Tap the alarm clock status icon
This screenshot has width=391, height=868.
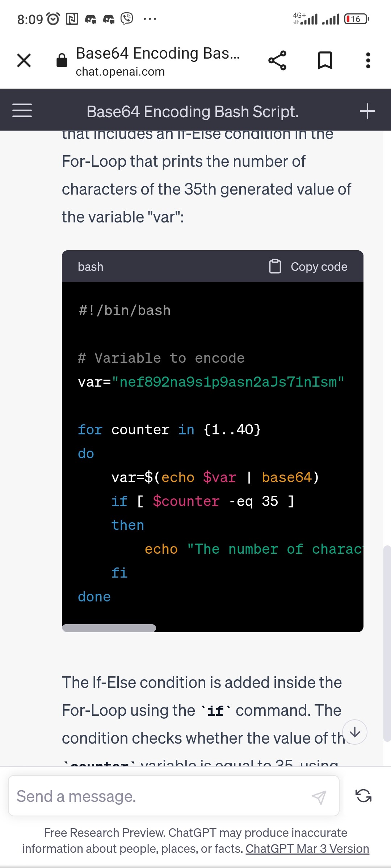point(53,19)
